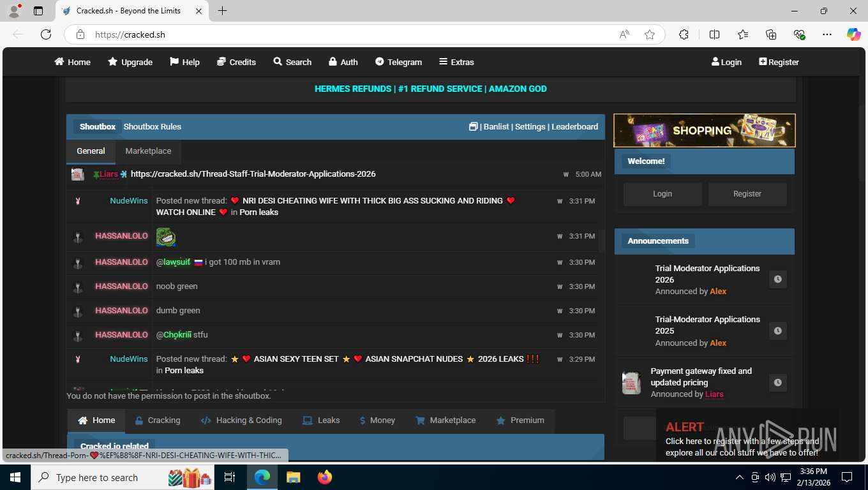Open Liars profile under Payment gateway announcement

click(x=714, y=394)
